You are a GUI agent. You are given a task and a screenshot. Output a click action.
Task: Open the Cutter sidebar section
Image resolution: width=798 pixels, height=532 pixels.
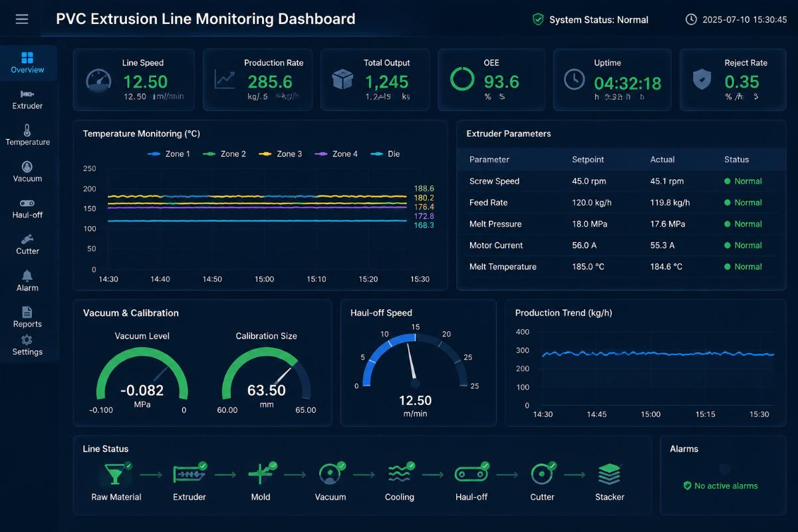pos(27,245)
